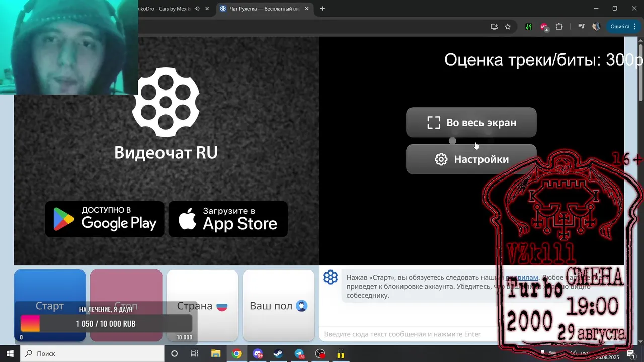This screenshot has width=644, height=362.
Task: Open the media controls playlist icon
Action: click(x=581, y=27)
